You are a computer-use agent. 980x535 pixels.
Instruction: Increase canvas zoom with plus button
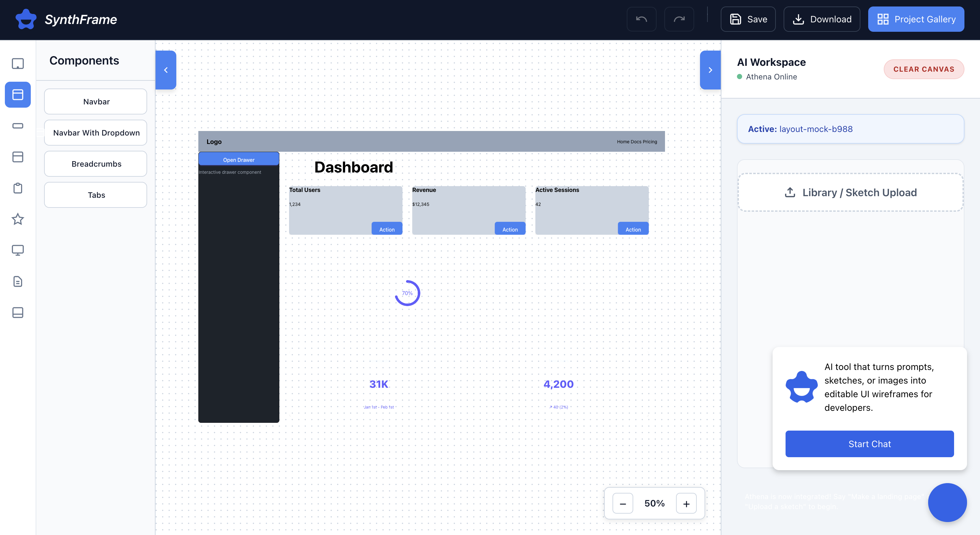[x=686, y=504]
